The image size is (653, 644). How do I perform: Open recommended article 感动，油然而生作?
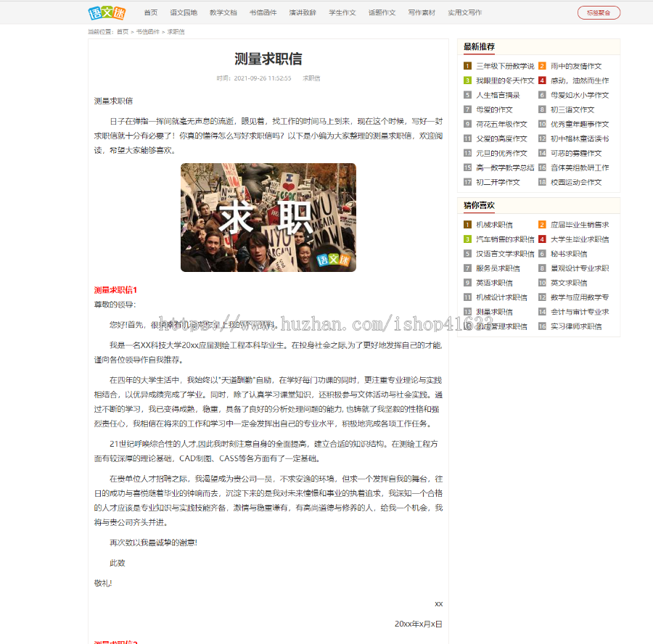coord(580,80)
